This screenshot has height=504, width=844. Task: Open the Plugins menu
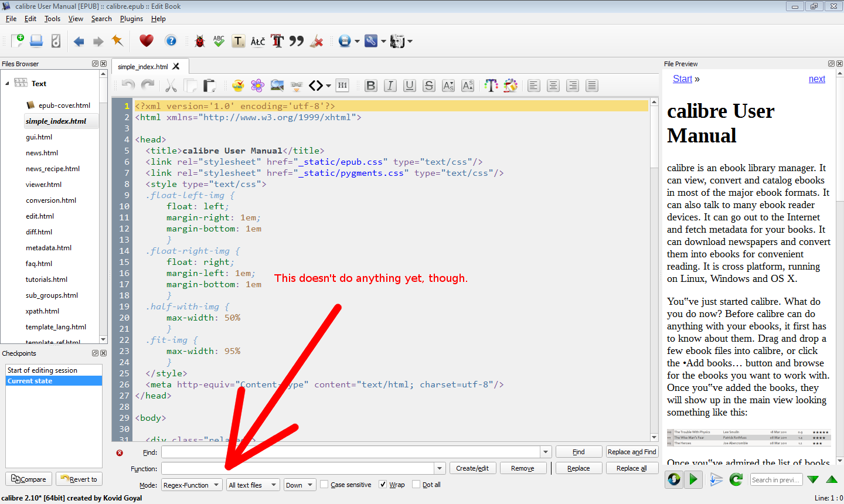click(x=131, y=19)
